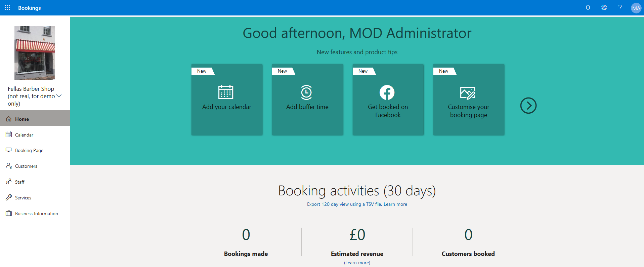Click the picture-edit icon on Customise card
This screenshot has width=644, height=267.
click(x=468, y=93)
